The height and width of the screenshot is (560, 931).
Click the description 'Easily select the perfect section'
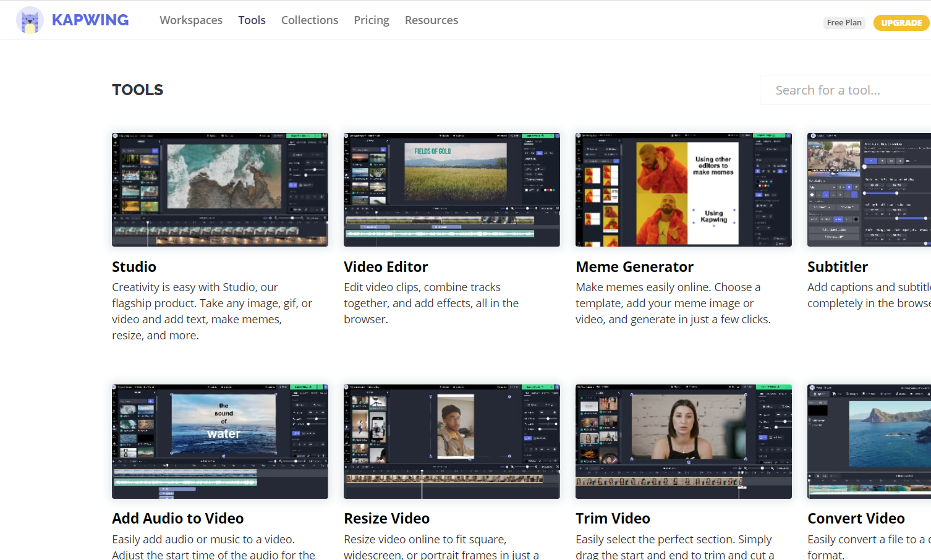(675, 547)
